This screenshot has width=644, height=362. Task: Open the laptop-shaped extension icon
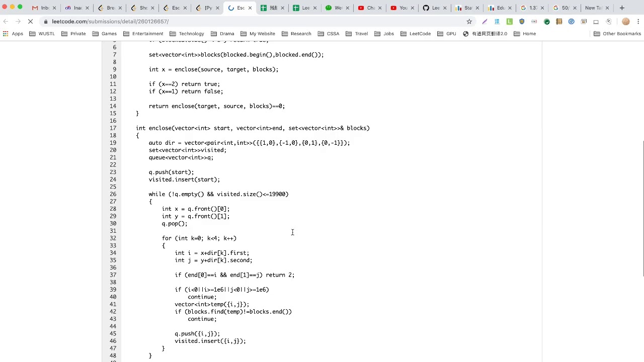click(596, 22)
